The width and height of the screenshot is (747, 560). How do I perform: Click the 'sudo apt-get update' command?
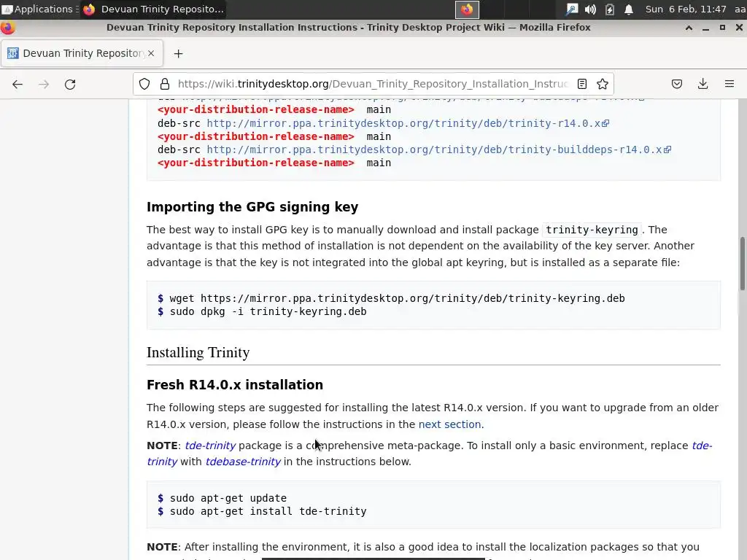(x=222, y=499)
